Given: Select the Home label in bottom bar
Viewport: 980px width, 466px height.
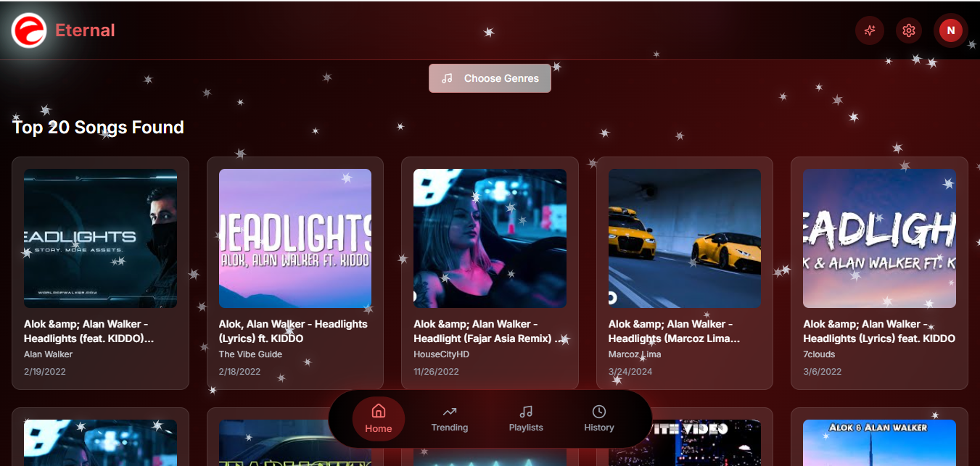Looking at the screenshot, I should 378,428.
